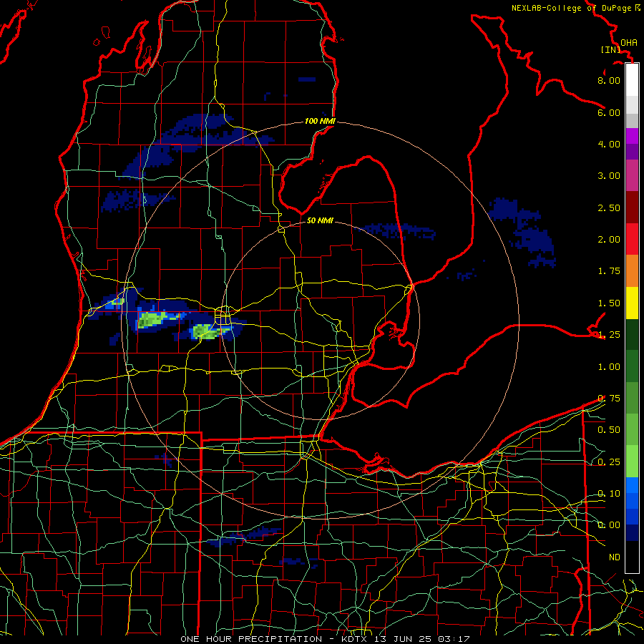644x644 pixels.
Task: Click the [IN] units label
Action: [x=610, y=49]
